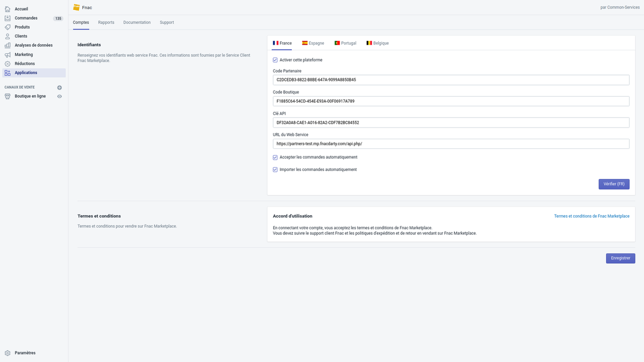
Task: Open the Support tab
Action: pyautogui.click(x=167, y=23)
